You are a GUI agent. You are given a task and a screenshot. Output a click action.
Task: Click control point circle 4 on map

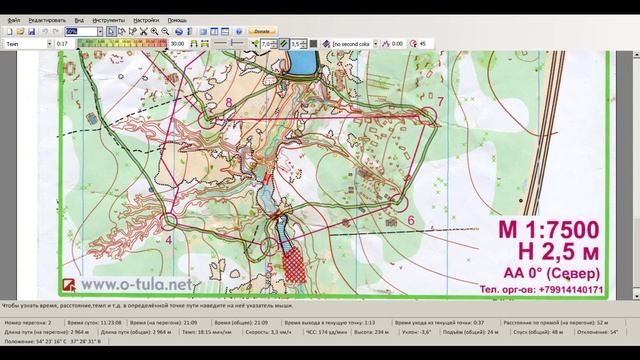click(x=169, y=222)
